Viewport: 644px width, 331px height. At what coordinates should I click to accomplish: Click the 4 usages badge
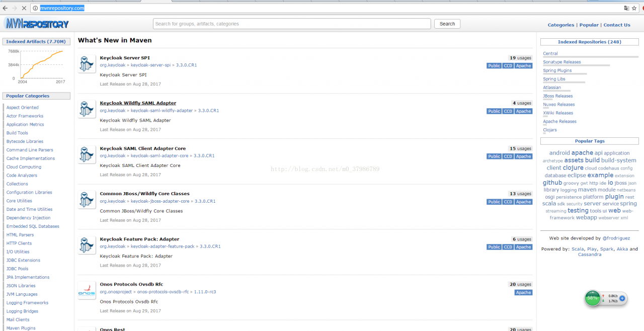coord(522,103)
